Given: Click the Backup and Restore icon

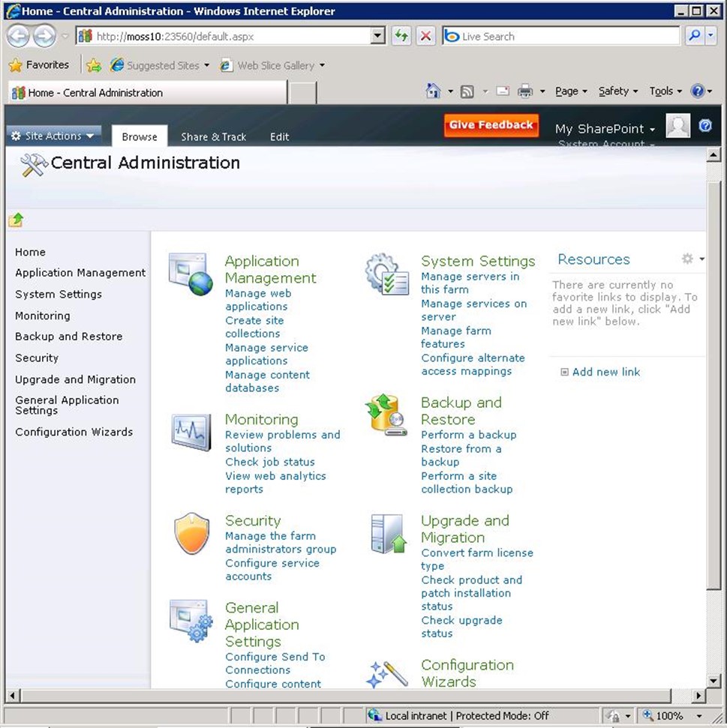Looking at the screenshot, I should pos(387,416).
